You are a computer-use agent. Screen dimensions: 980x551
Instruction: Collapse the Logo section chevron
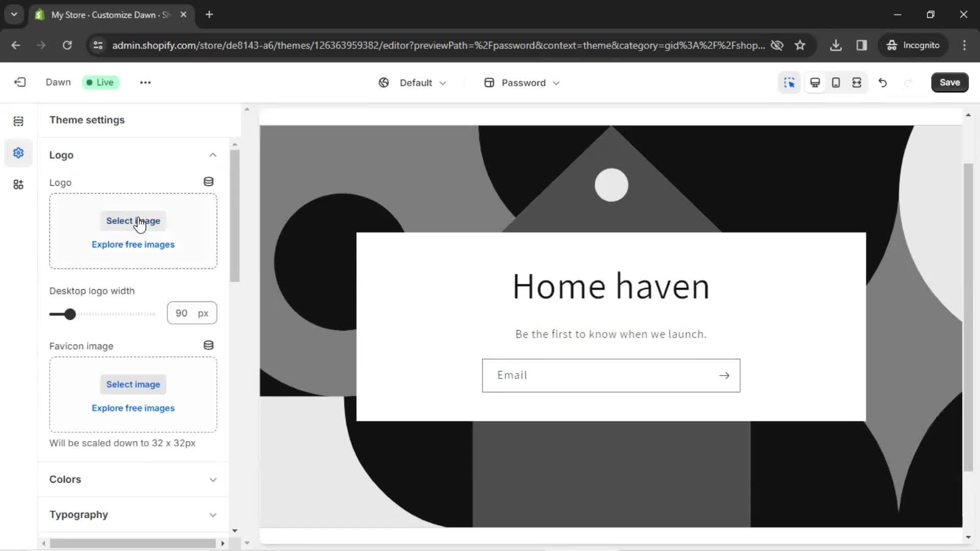coord(213,155)
